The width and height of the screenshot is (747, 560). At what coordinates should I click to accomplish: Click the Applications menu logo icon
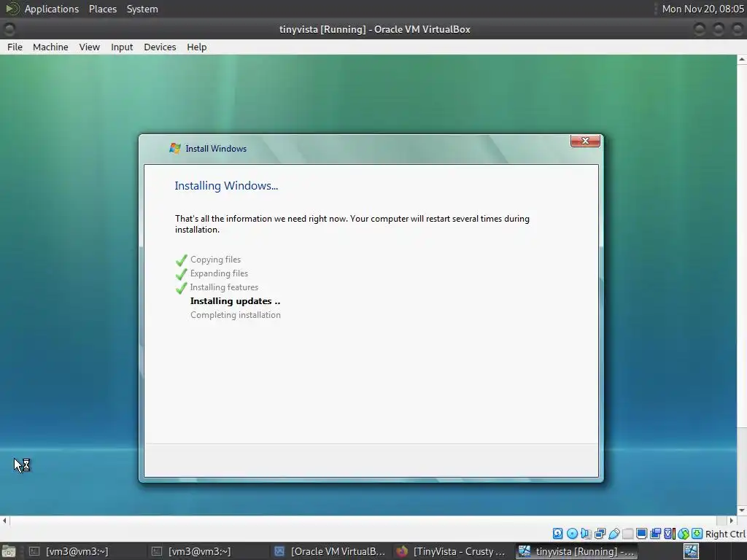point(12,9)
